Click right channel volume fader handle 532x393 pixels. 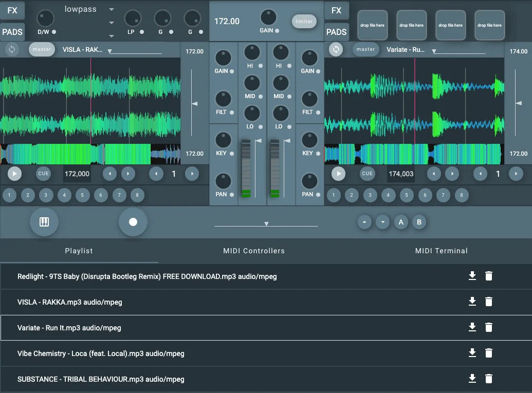[x=287, y=141]
